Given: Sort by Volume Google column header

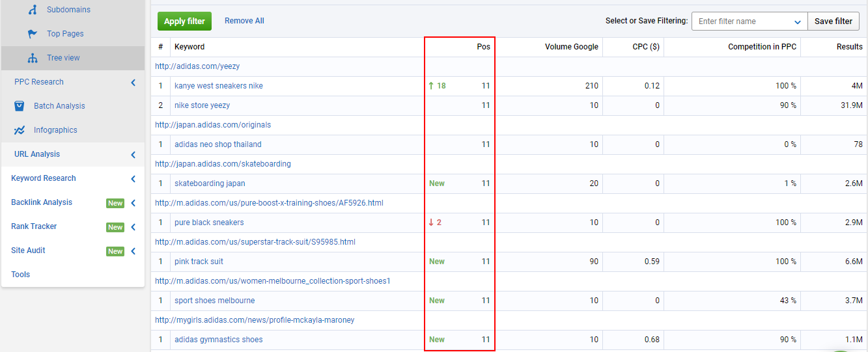Looking at the screenshot, I should 571,47.
